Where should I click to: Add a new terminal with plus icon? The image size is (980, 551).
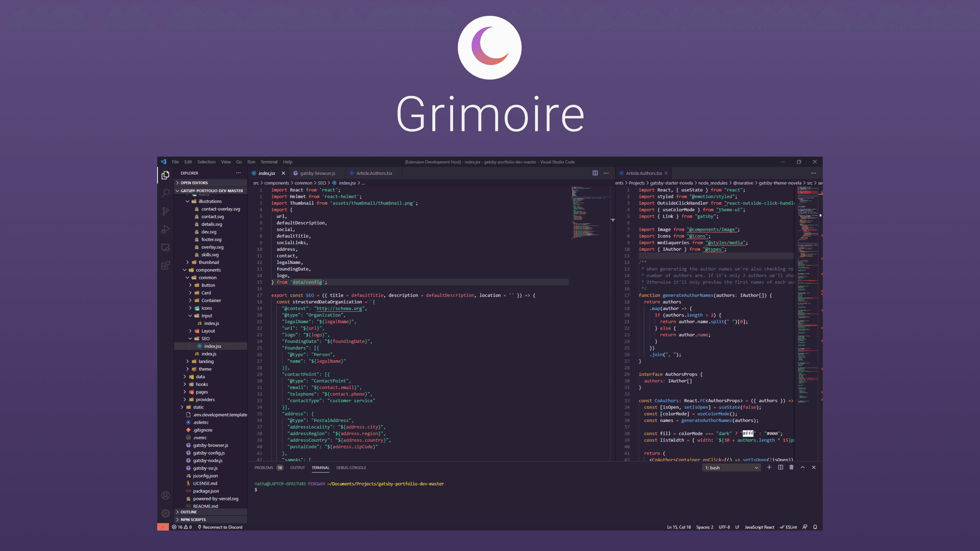tap(769, 467)
